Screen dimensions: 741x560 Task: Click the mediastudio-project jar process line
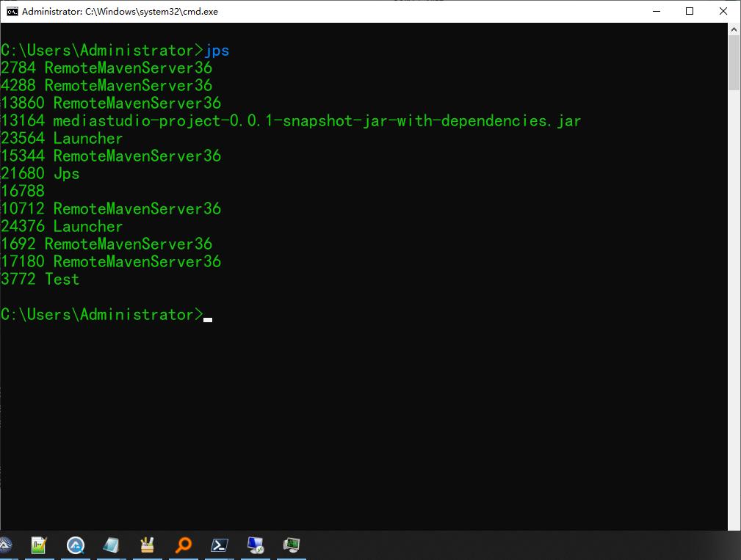291,120
